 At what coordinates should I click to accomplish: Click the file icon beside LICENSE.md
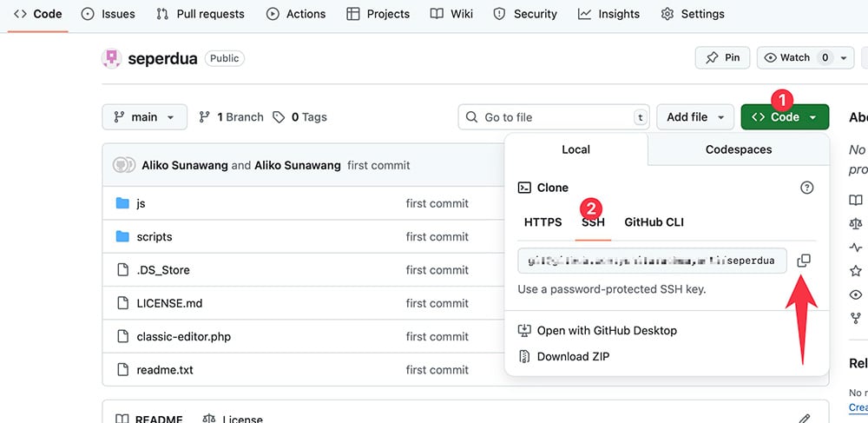[x=122, y=303]
